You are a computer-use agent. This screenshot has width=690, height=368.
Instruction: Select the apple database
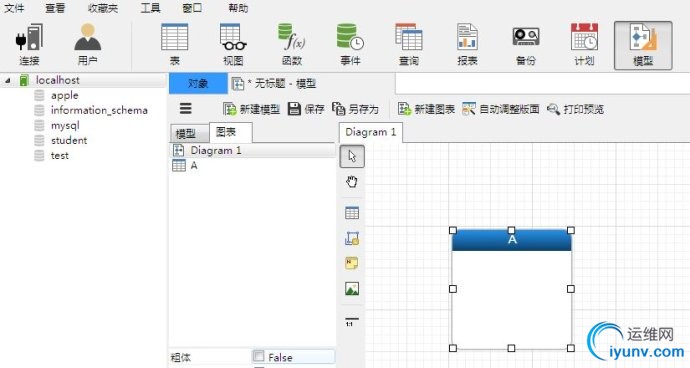coord(64,95)
